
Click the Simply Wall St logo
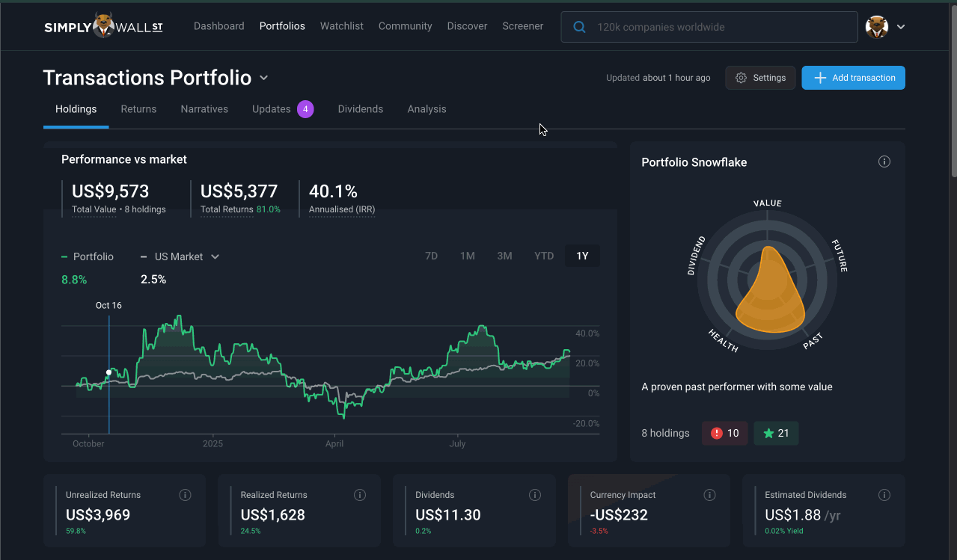tap(103, 26)
